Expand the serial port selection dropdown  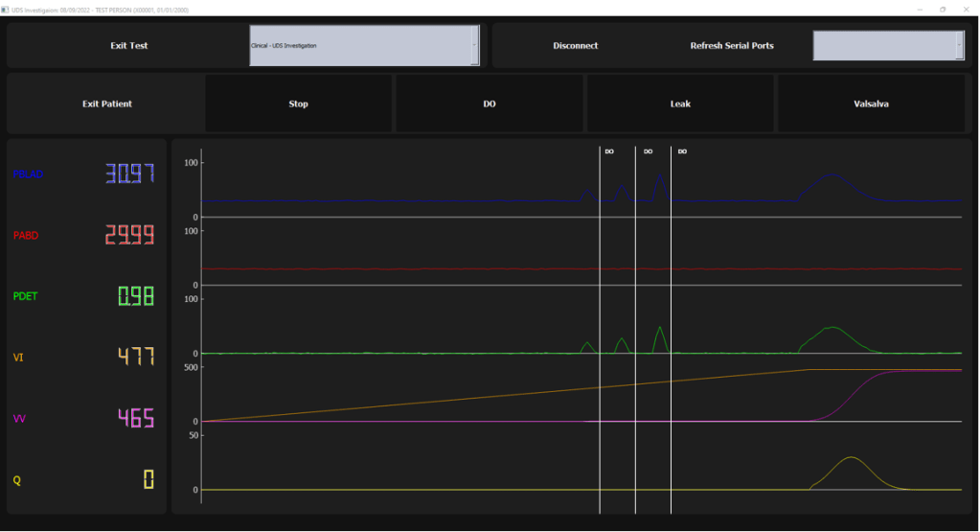(x=888, y=46)
